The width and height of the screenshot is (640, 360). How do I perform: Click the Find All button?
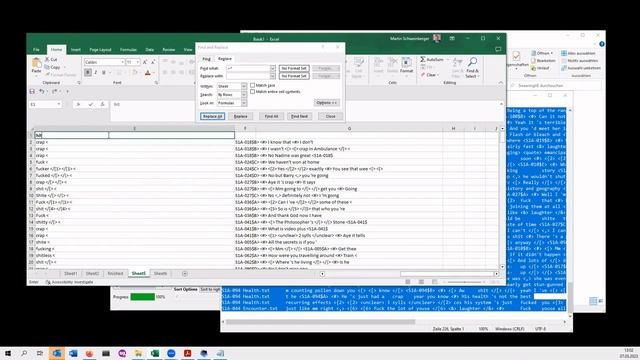coord(271,116)
